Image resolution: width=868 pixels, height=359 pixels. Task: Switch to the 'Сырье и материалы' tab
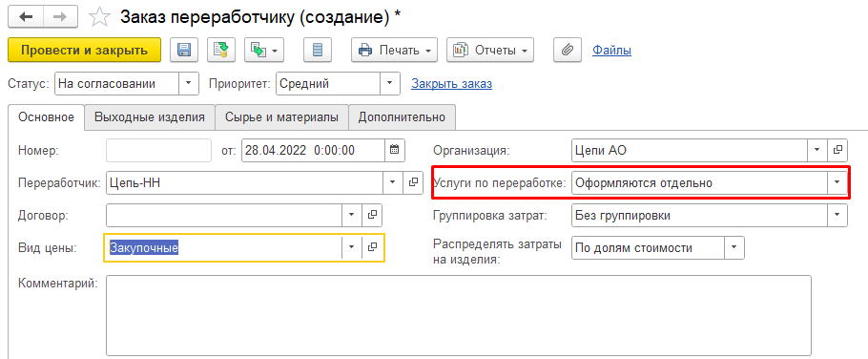(x=281, y=117)
